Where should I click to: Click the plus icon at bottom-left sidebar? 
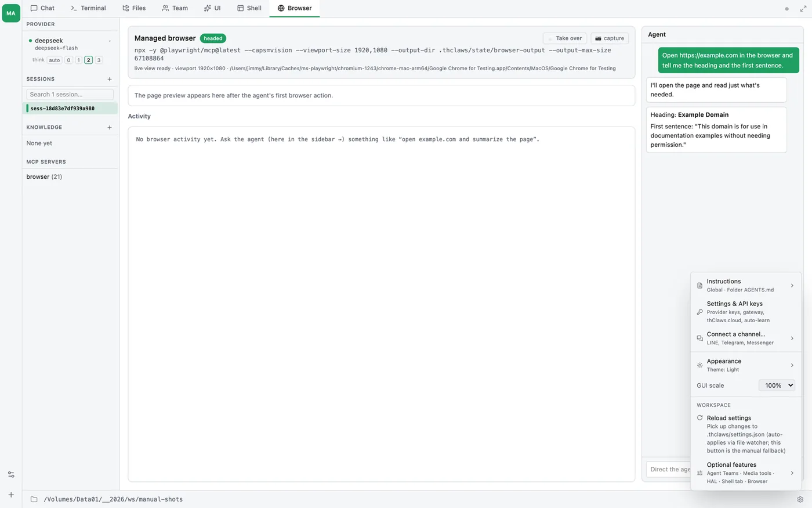point(11,495)
